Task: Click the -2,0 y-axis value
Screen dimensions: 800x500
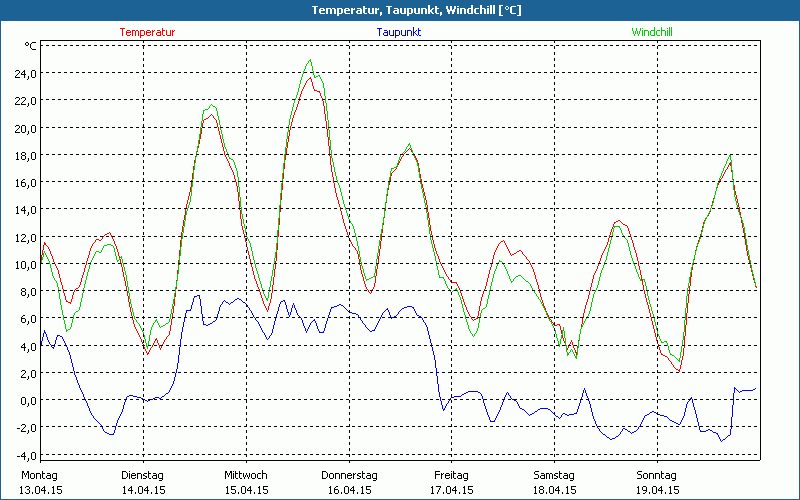Action: (26, 428)
